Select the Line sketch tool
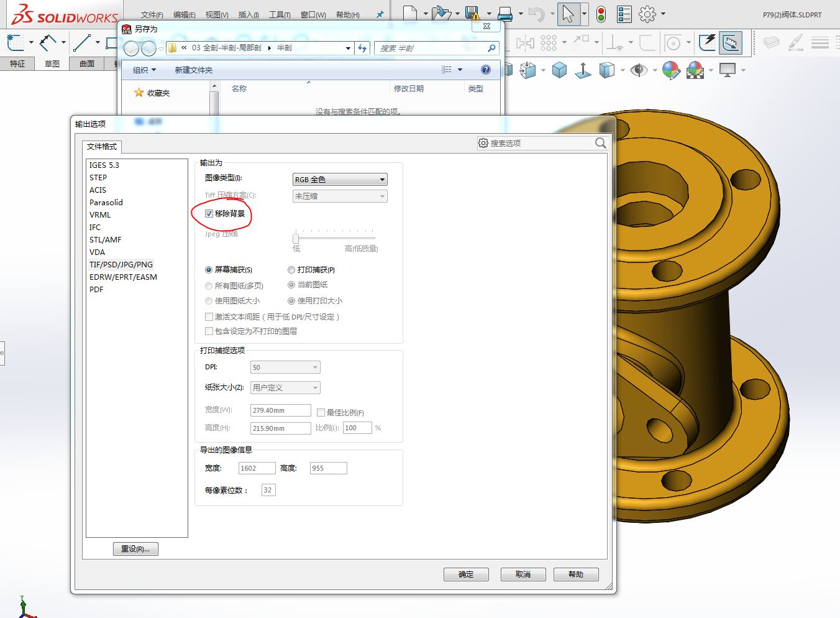The width and height of the screenshot is (840, 618). [81, 43]
